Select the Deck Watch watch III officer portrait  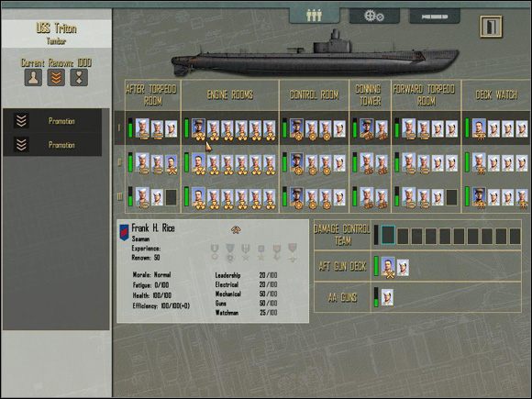(479, 197)
